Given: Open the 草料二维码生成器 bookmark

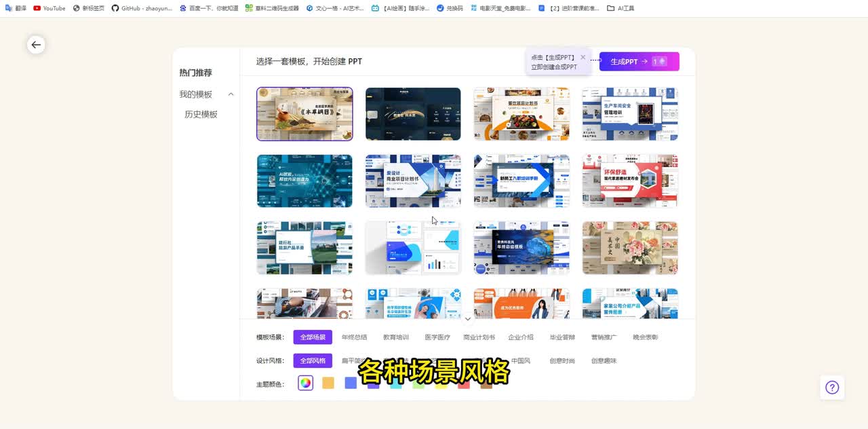Looking at the screenshot, I should pyautogui.click(x=272, y=8).
